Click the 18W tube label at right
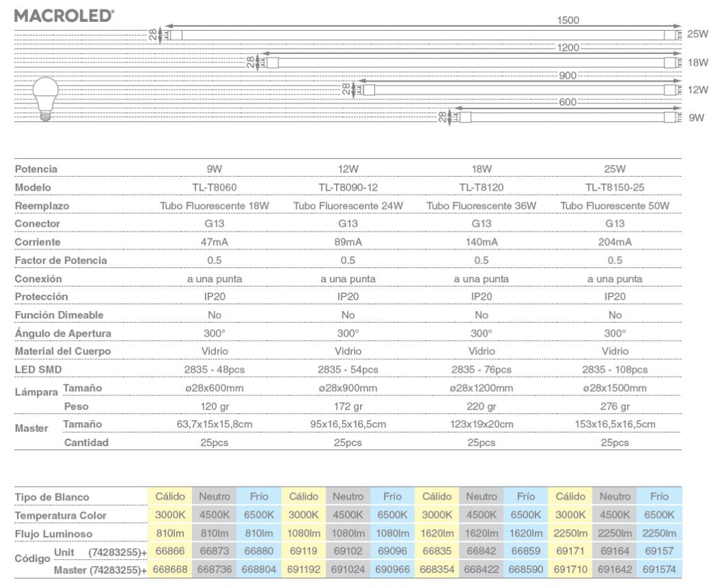Image resolution: width=720 pixels, height=588 pixels. coord(697,62)
